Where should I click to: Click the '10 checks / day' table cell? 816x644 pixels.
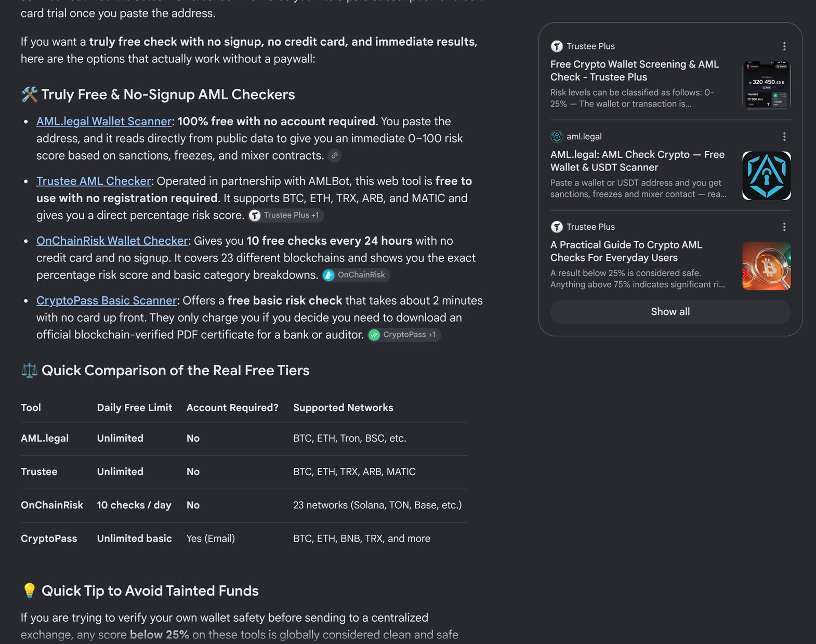[134, 505]
